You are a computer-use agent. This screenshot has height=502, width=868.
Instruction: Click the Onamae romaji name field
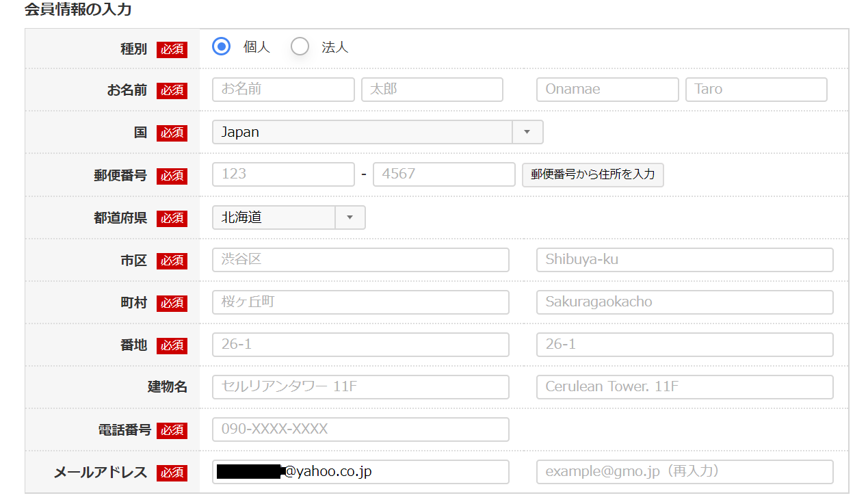point(607,90)
